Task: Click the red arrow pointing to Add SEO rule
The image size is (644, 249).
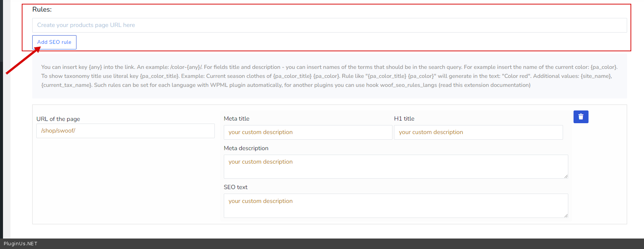Action: point(22,61)
